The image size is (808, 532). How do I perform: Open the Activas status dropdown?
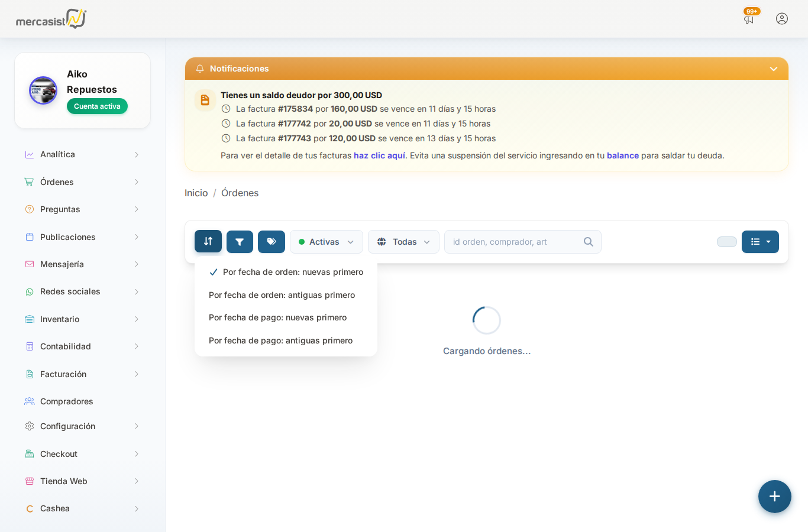click(x=327, y=242)
